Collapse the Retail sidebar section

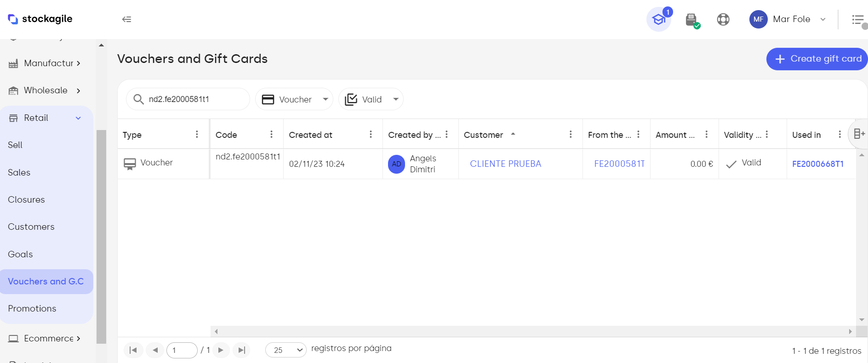point(46,118)
